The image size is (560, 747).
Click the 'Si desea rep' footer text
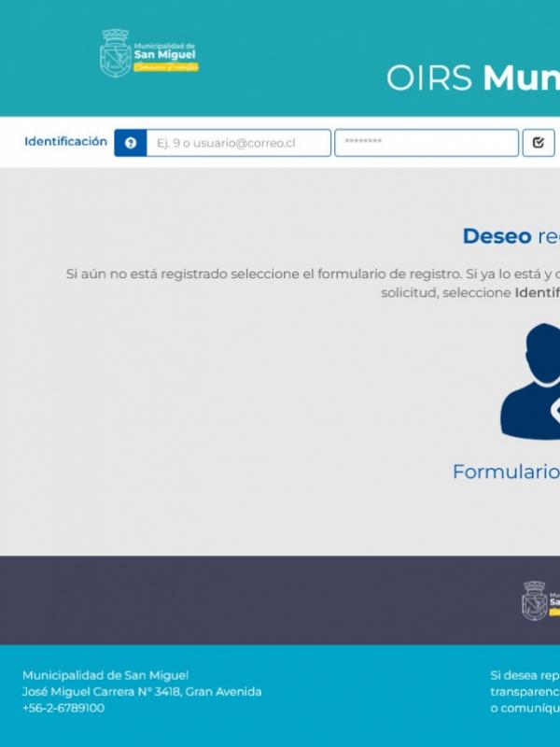click(x=525, y=675)
